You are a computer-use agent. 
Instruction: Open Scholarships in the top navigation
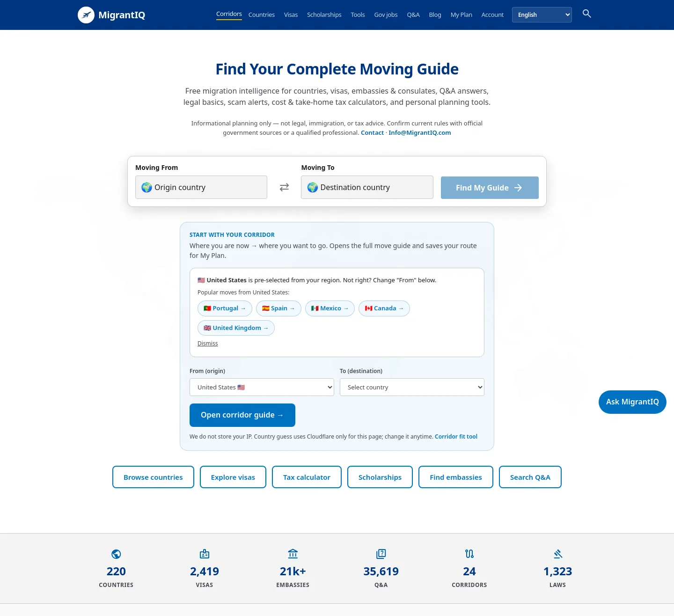[324, 15]
